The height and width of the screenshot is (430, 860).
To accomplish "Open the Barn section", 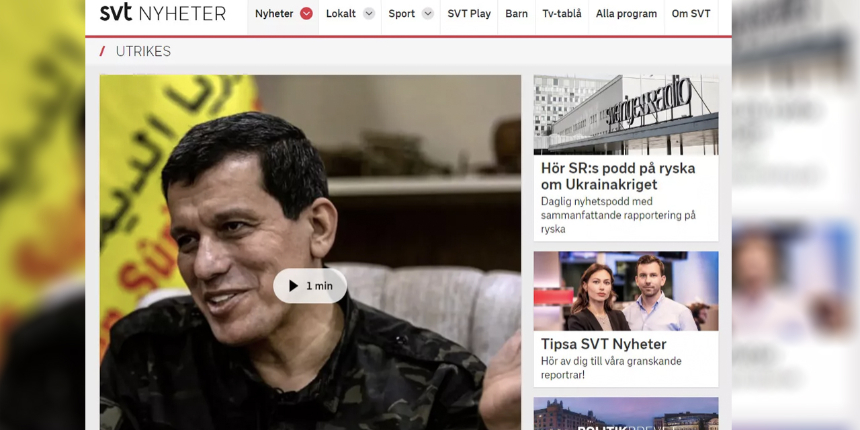I will 516,14.
